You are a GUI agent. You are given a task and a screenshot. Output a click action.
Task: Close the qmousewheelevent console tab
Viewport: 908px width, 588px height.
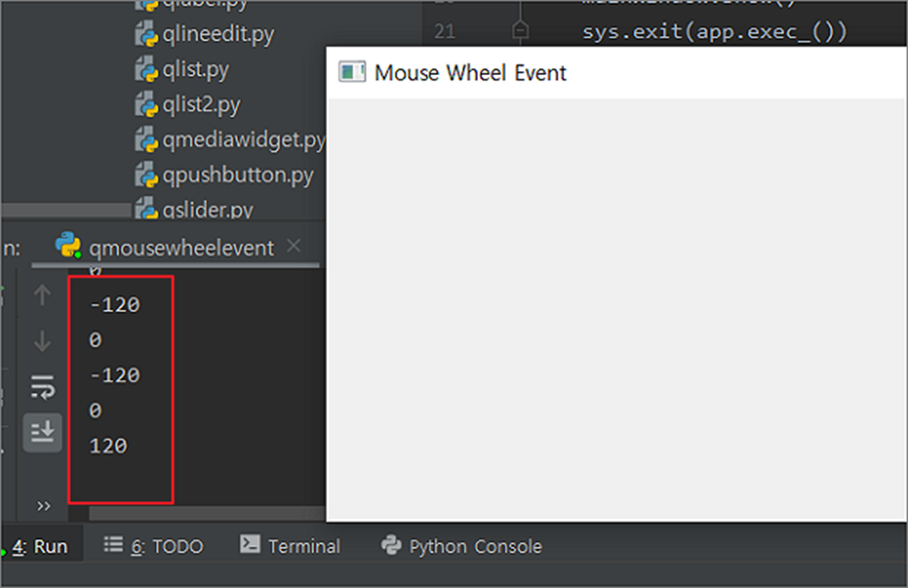pos(293,246)
